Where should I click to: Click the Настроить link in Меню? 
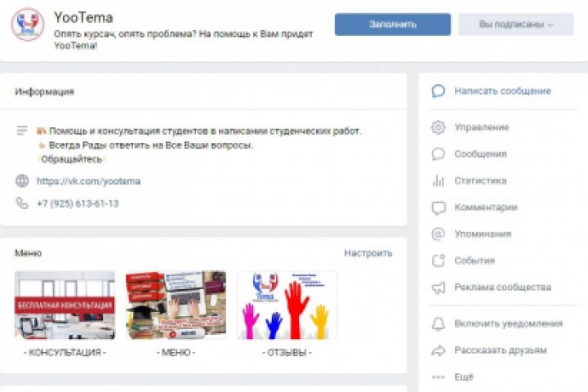(x=368, y=253)
